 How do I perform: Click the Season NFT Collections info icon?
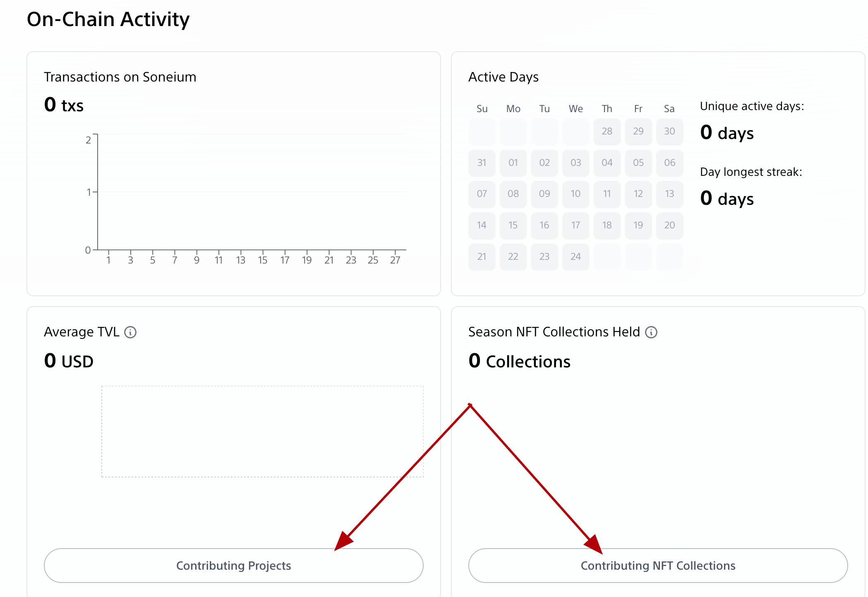coord(651,332)
